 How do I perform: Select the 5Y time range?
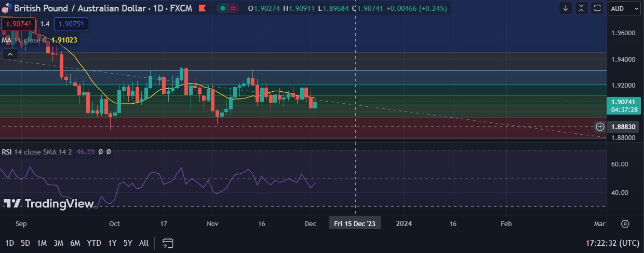pos(128,243)
